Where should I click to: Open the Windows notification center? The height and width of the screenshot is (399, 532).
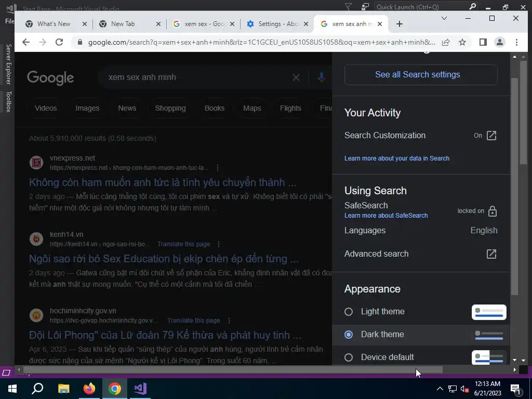515,389
